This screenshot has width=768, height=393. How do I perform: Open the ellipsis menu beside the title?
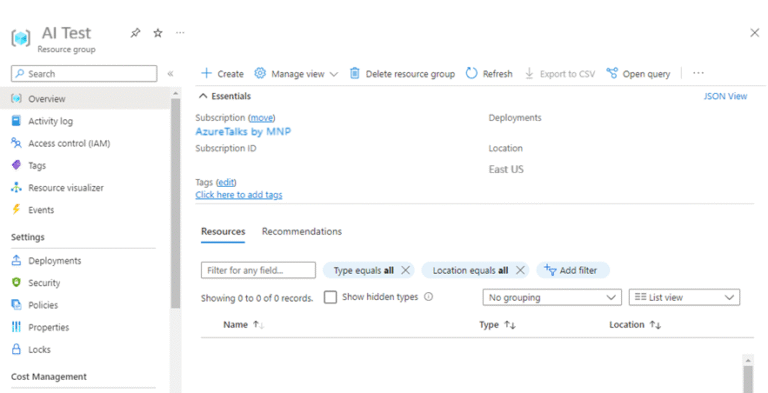180,33
